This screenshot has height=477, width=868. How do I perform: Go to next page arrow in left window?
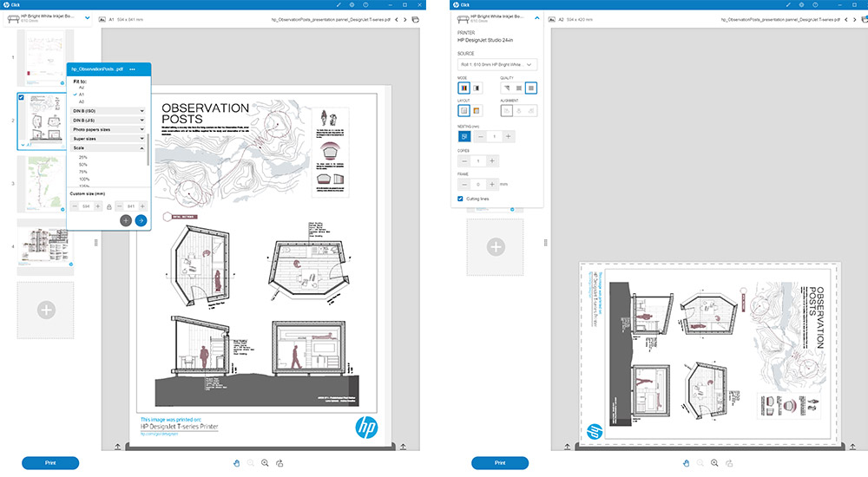click(x=405, y=19)
